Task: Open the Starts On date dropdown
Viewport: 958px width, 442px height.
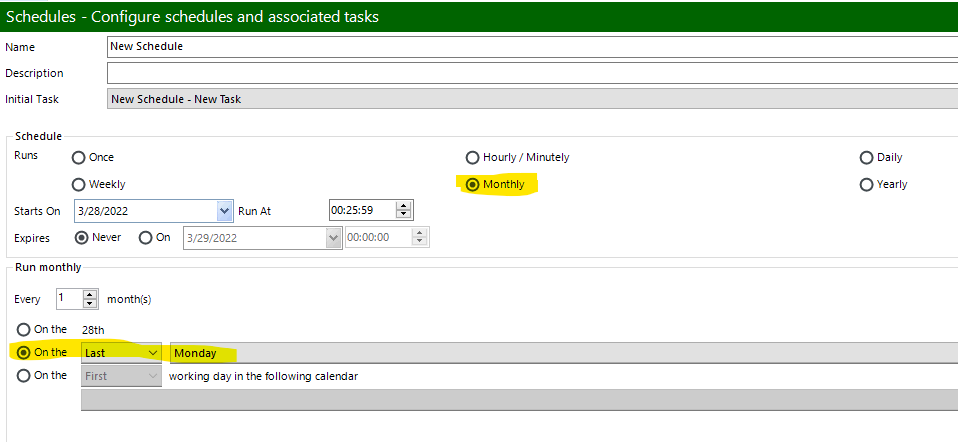Action: pyautogui.click(x=224, y=211)
